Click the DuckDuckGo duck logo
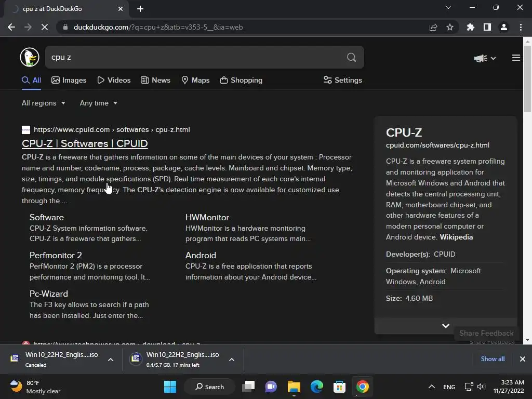The width and height of the screenshot is (532, 399). tap(30, 57)
